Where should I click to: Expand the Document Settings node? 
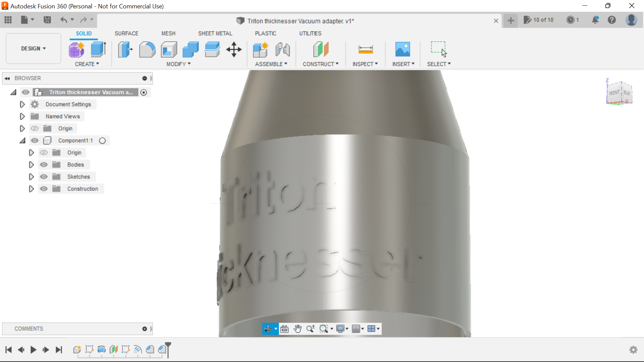pyautogui.click(x=22, y=104)
